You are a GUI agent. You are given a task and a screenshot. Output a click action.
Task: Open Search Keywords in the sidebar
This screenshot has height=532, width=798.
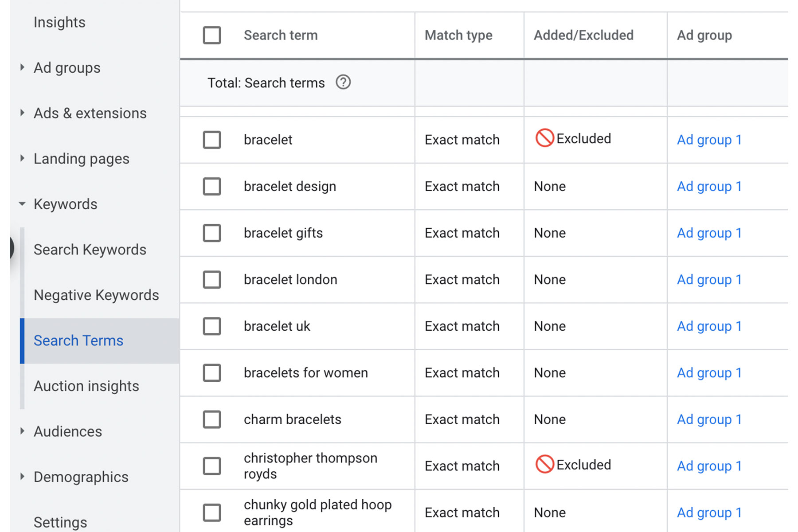(x=90, y=250)
